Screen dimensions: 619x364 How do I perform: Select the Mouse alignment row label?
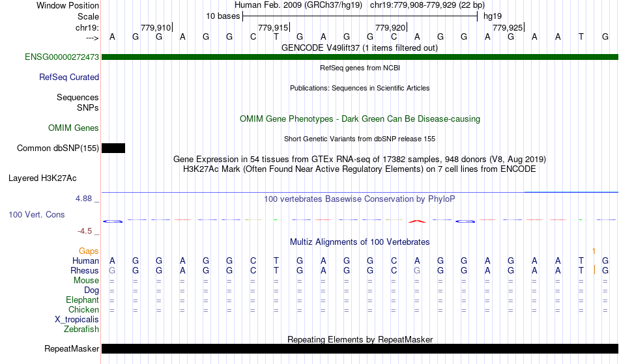[86, 281]
